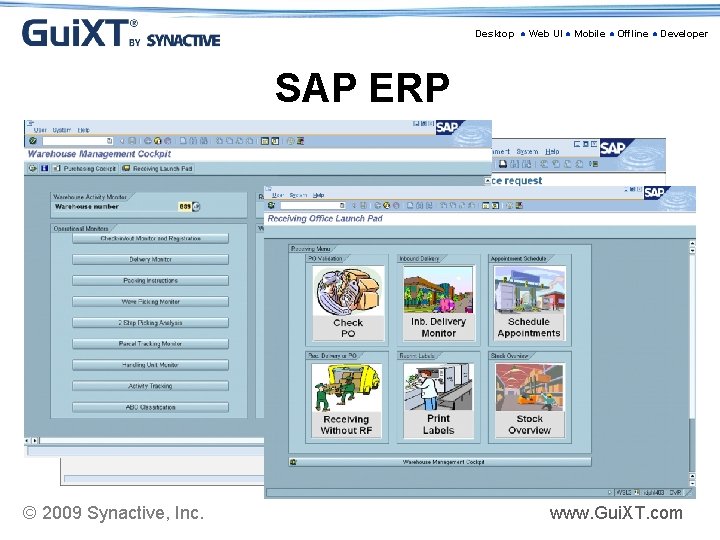Click Receiving Launch Pad toolbar button
Viewport: 720px width, 540px height.
coord(158,169)
